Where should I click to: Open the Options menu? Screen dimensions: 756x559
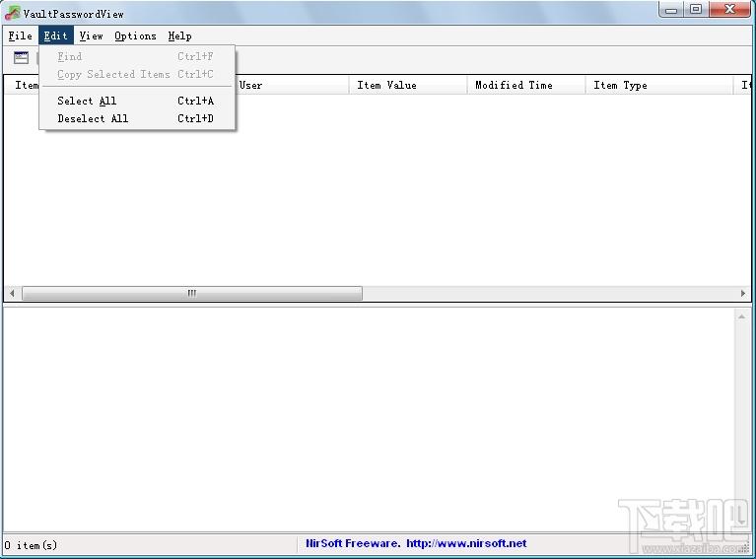pyautogui.click(x=135, y=35)
